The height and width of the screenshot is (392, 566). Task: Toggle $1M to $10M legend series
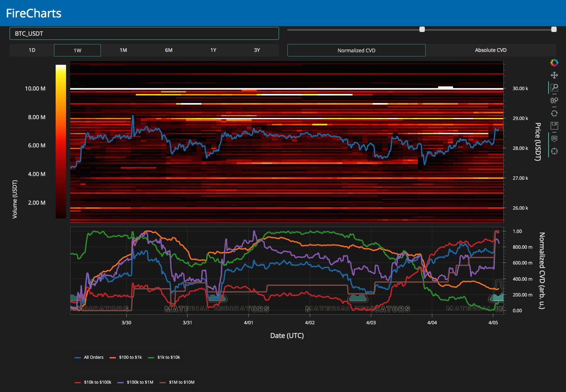176,382
